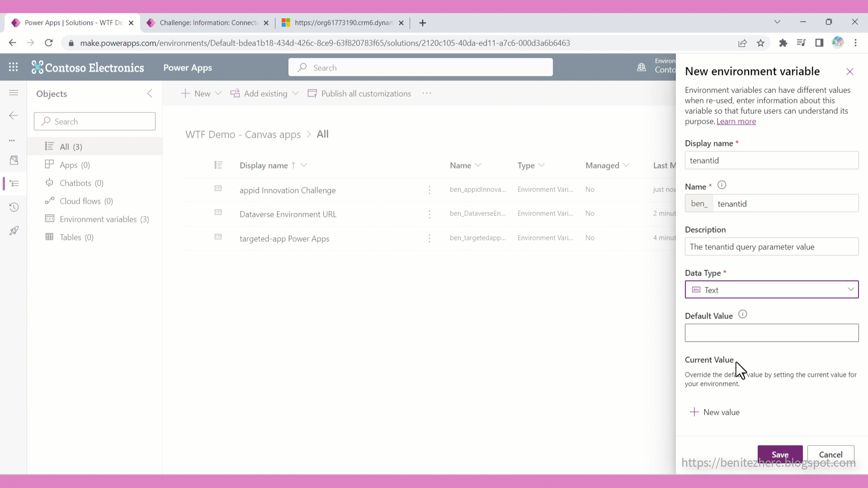
Task: Click the back arrow in left rail
Action: pyautogui.click(x=14, y=116)
